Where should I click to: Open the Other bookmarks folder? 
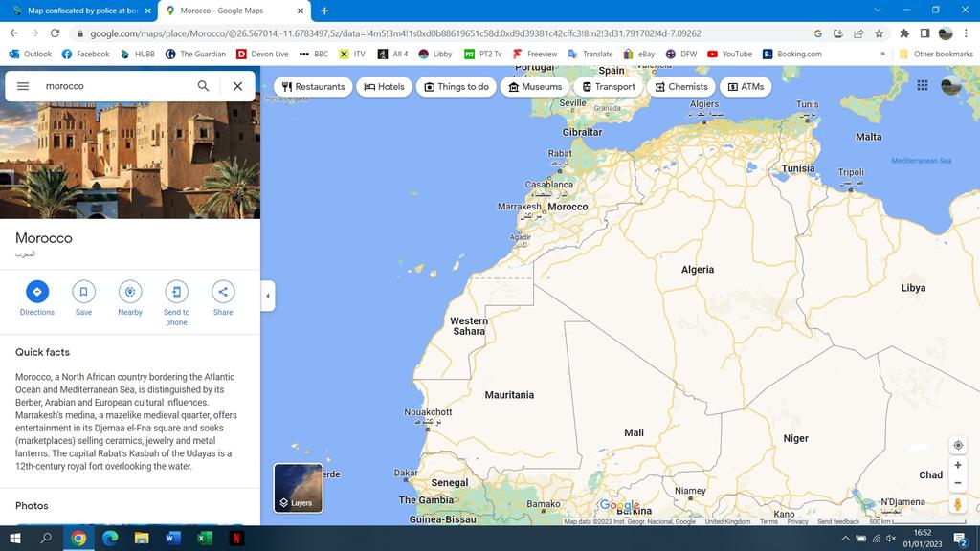tap(936, 54)
